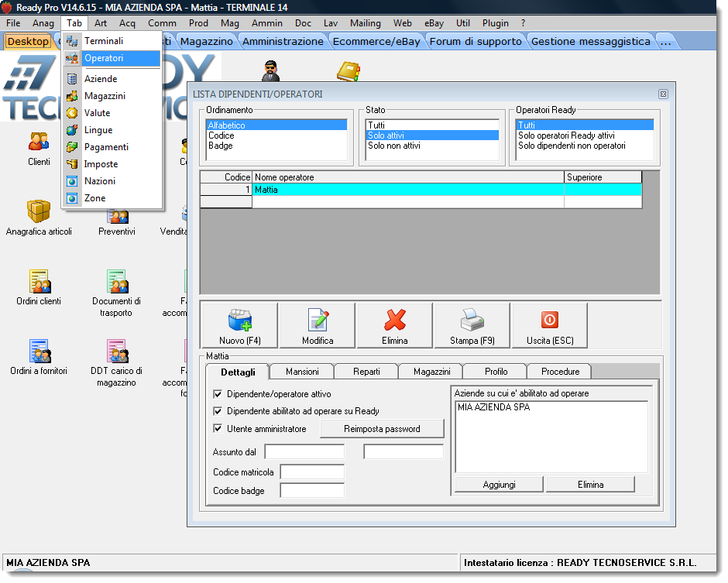Click Reimposta password button
The width and height of the screenshot is (728, 583).
[382, 430]
